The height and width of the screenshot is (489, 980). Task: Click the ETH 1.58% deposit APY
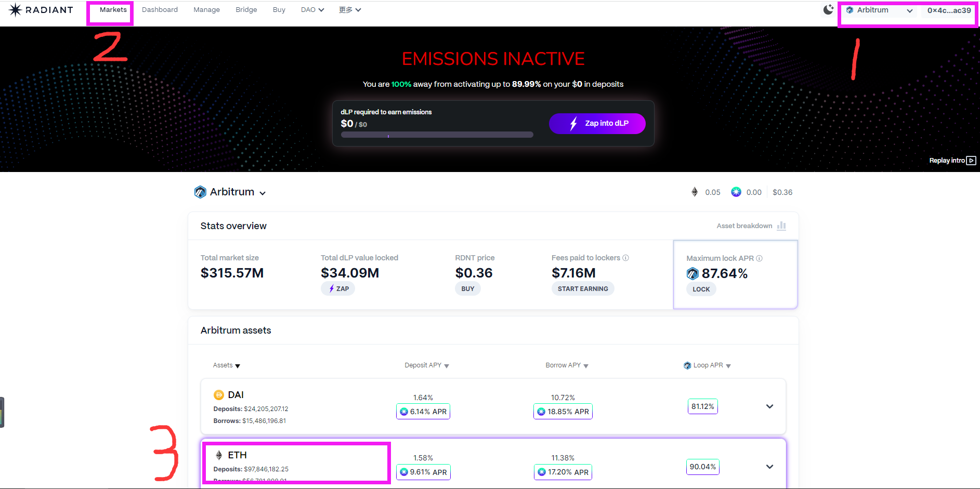coord(423,458)
